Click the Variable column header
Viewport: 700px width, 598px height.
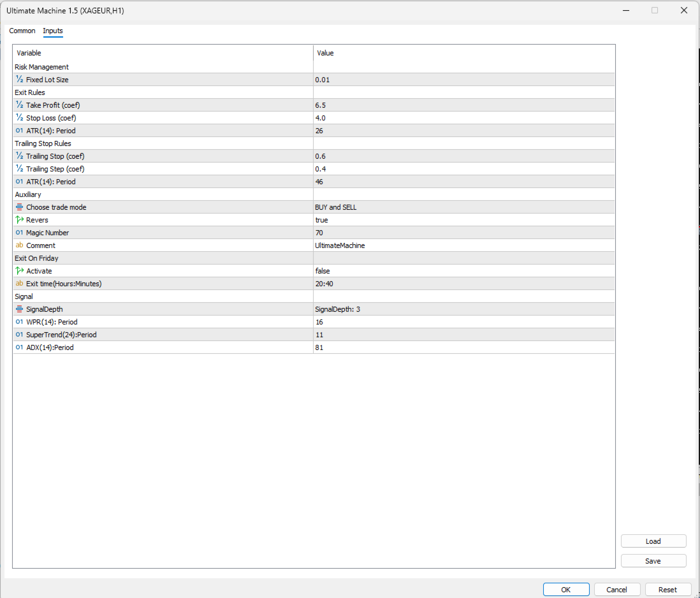pos(163,53)
